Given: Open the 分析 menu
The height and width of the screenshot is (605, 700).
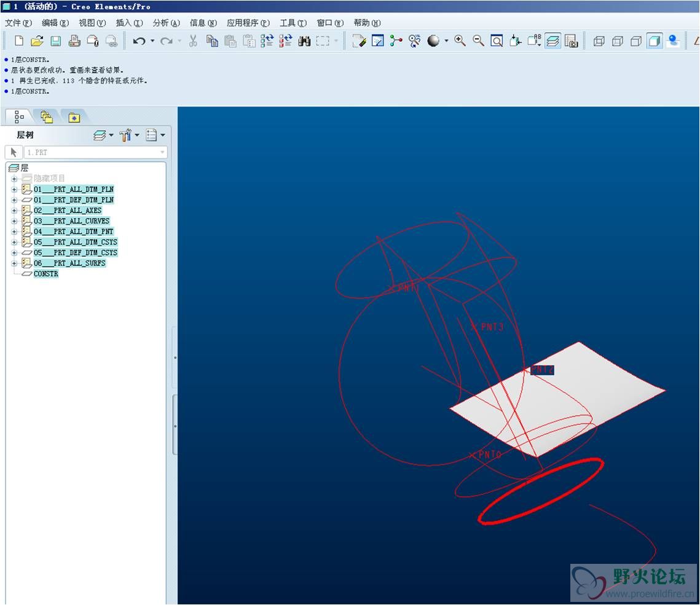Looking at the screenshot, I should coord(166,23).
